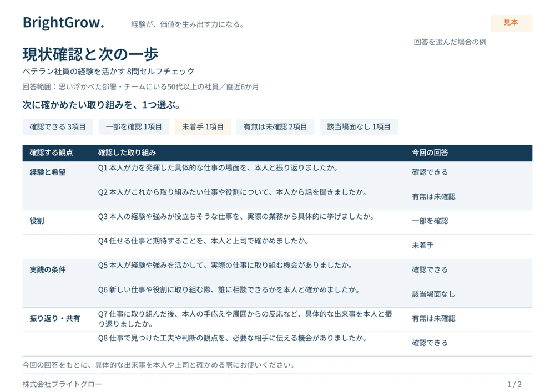Image resolution: width=555 pixels, height=392 pixels.
Task: Click the 振り返り・共有 category cell
Action: point(55,318)
